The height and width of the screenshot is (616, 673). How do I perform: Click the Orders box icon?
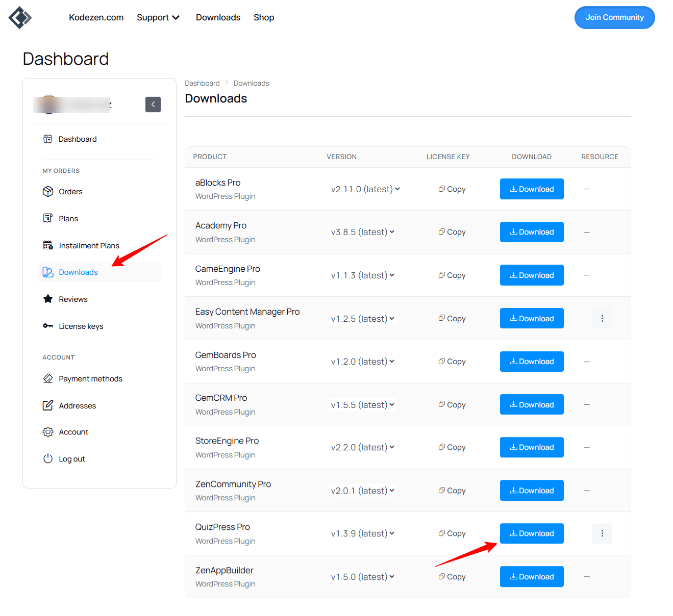(48, 192)
